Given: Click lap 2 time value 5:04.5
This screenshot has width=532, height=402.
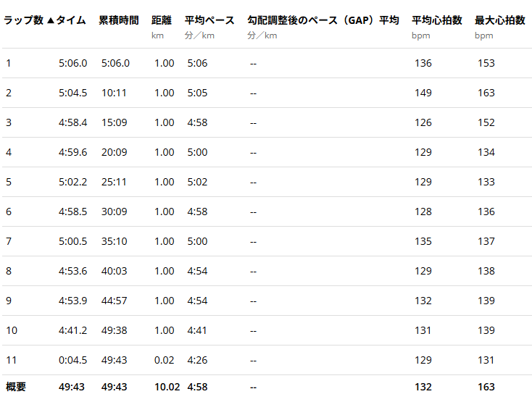Looking at the screenshot, I should 72,93.
